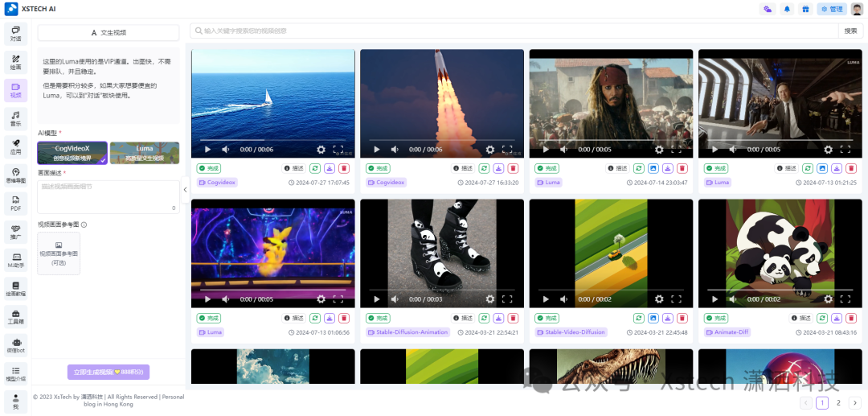Open the 对话 chat section in sidebar
868x416 pixels.
click(15, 33)
